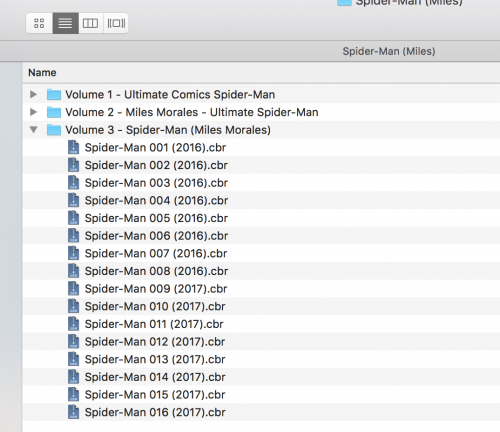
Task: Select file name Spider-Man 004 (2016).cbr
Action: coord(156,201)
